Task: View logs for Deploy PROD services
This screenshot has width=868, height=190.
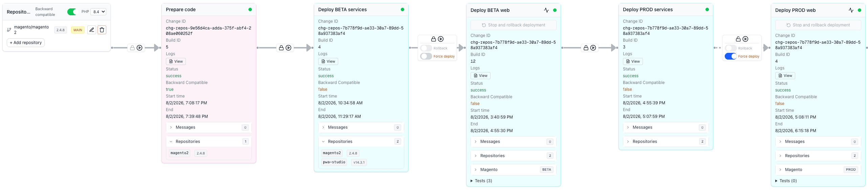Action: click(633, 61)
